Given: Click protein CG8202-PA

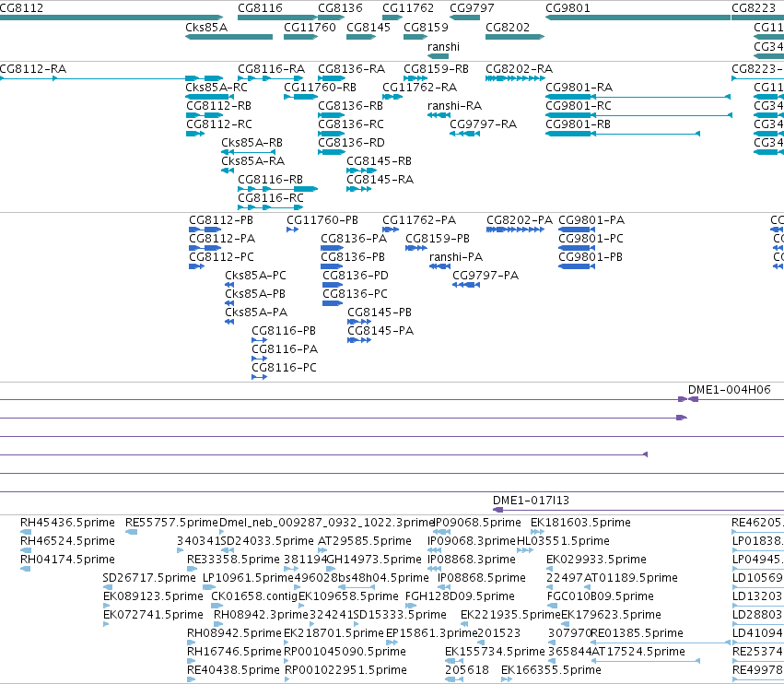Looking at the screenshot, I should 520,220.
